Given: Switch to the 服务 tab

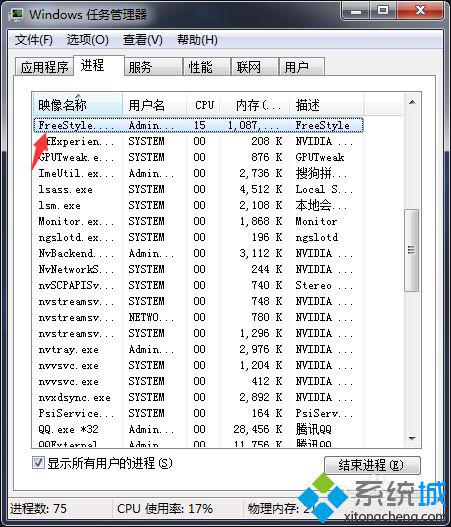Looking at the screenshot, I should click(x=153, y=67).
